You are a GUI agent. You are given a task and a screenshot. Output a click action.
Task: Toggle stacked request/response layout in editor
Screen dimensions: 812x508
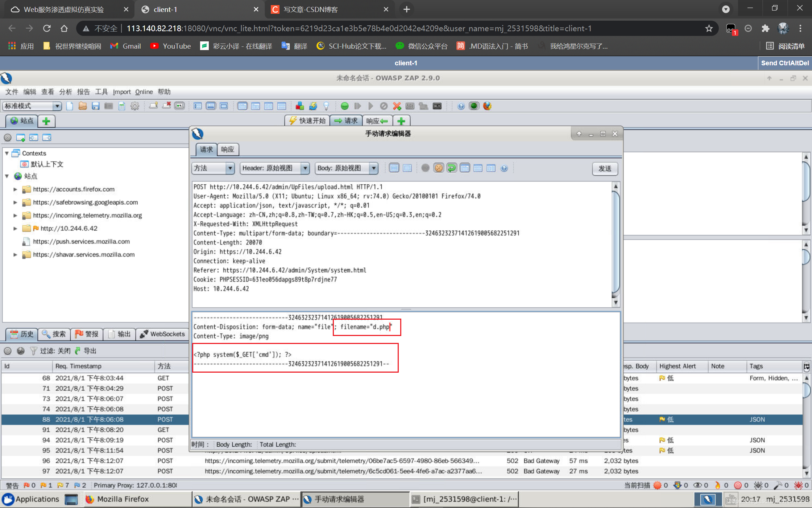pyautogui.click(x=478, y=168)
